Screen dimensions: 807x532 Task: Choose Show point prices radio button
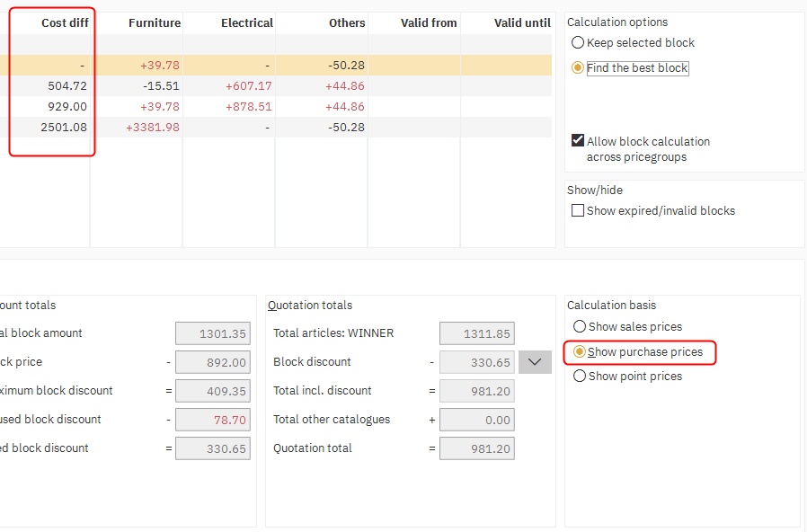click(x=580, y=377)
